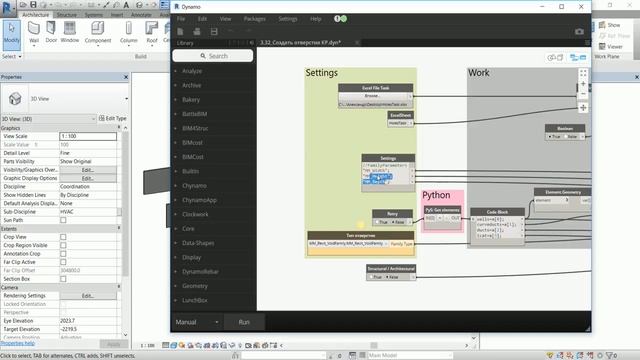Choose the Roof tool in Revit ribbon
This screenshot has height=360, width=640.
(151, 32)
